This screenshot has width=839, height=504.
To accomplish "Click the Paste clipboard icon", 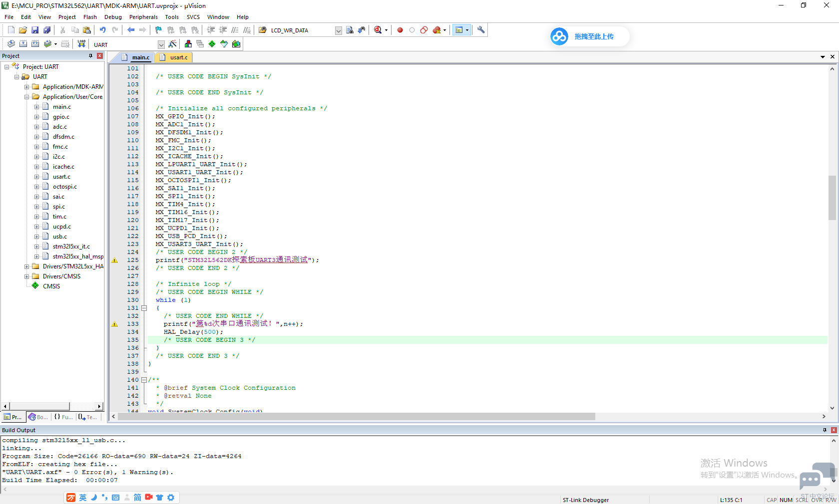I will [87, 30].
